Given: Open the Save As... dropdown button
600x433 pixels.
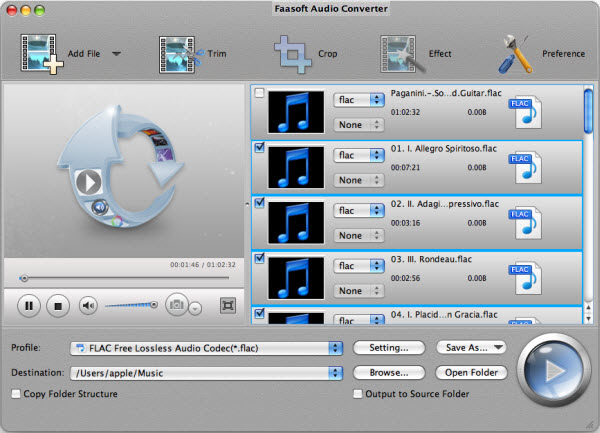Looking at the screenshot, I should coord(471,347).
